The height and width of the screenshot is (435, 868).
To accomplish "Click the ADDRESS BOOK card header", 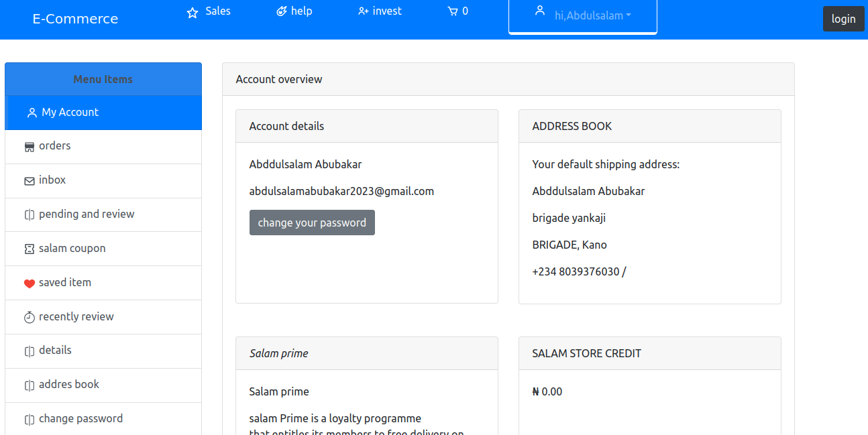I will (650, 126).
